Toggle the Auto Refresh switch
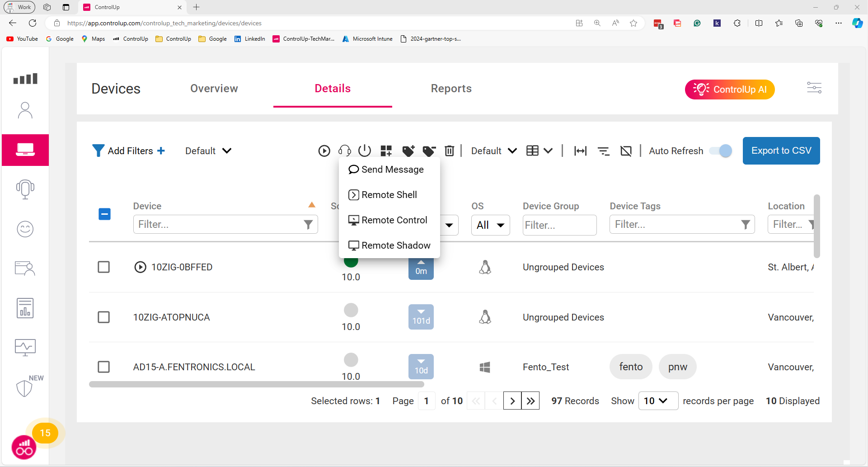This screenshot has height=467, width=868. [x=721, y=151]
